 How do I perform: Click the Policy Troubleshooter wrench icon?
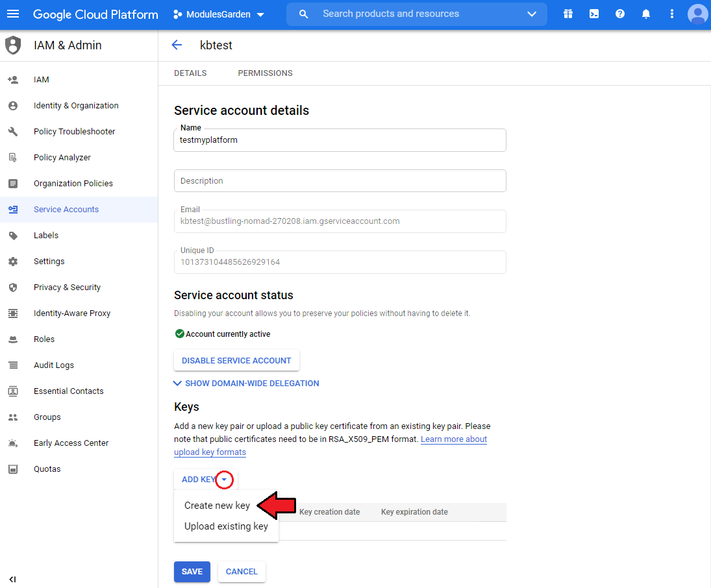tap(13, 132)
